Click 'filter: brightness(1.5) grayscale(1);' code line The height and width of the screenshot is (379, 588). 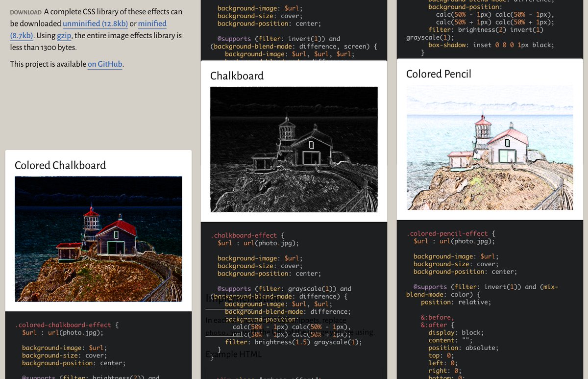pos(293,342)
